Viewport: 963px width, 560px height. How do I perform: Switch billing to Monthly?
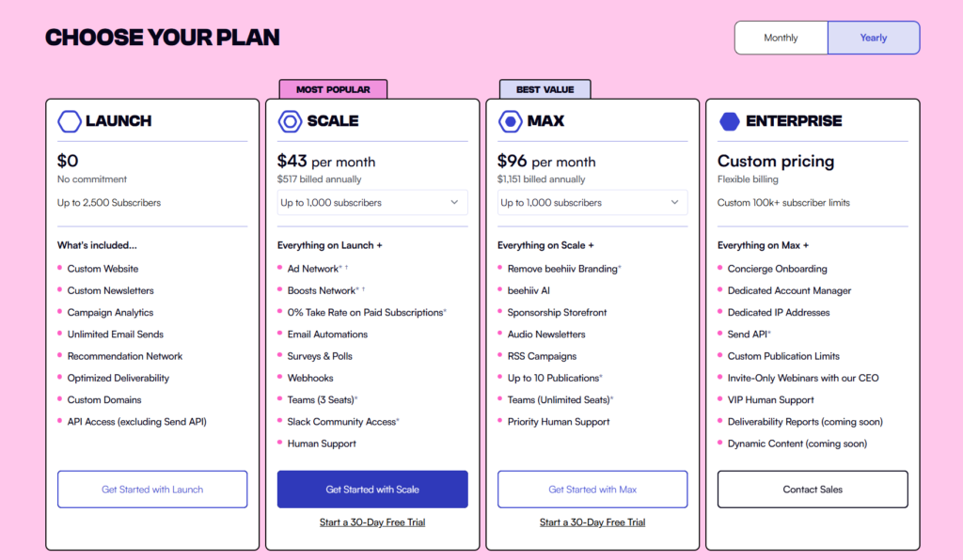click(781, 37)
